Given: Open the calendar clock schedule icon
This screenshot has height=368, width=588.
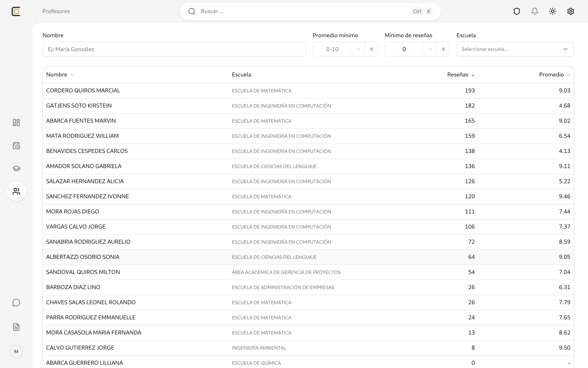Looking at the screenshot, I should click(16, 146).
